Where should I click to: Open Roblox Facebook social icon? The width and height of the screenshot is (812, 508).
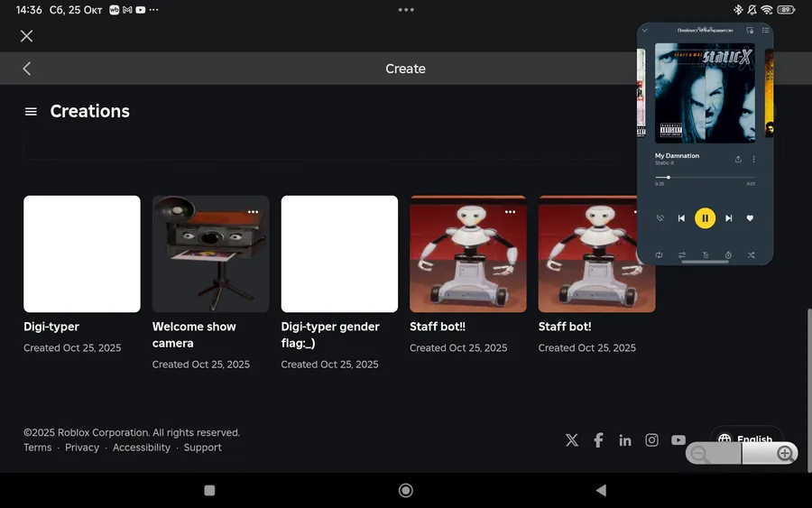pyautogui.click(x=598, y=440)
